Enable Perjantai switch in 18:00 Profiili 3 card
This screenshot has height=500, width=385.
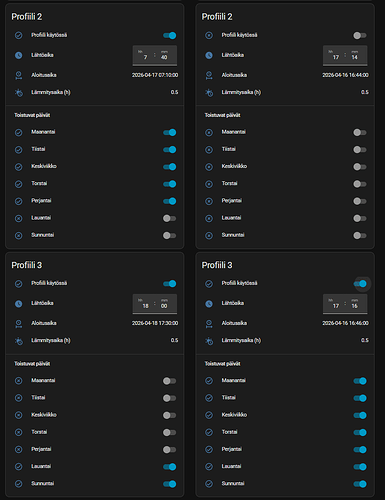point(169,450)
